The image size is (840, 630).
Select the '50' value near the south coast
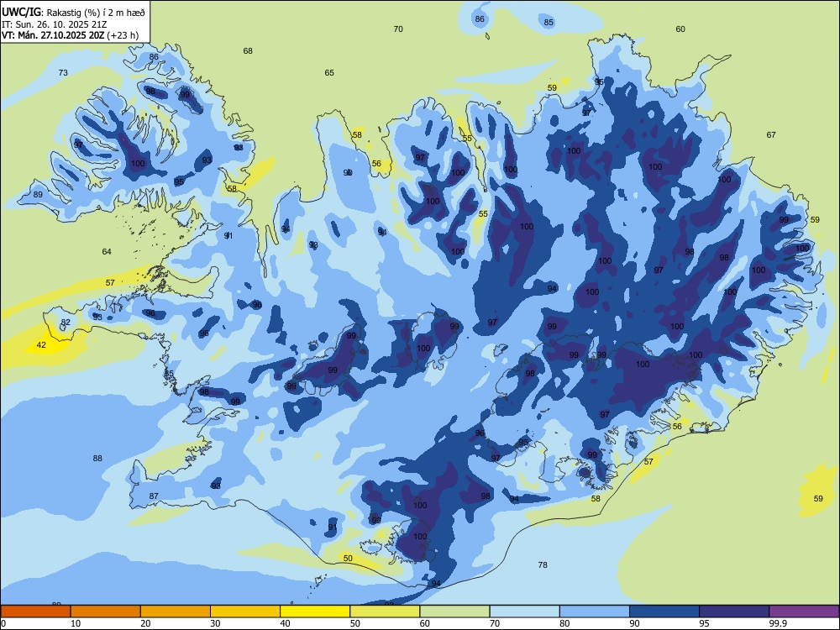[348, 559]
